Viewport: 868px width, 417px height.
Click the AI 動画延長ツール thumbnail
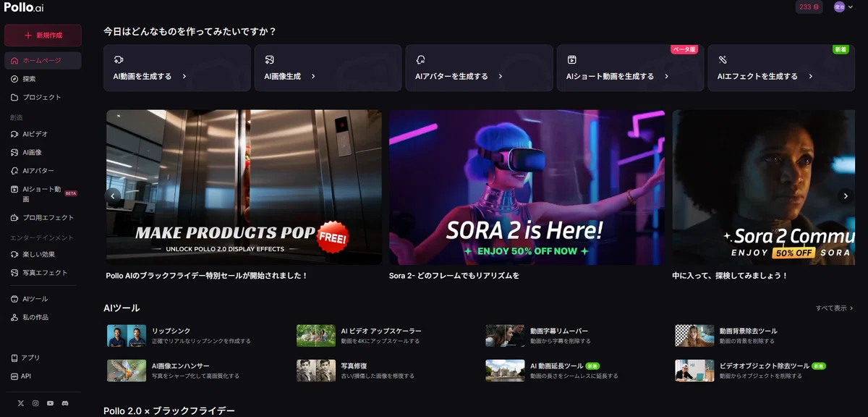(x=505, y=371)
